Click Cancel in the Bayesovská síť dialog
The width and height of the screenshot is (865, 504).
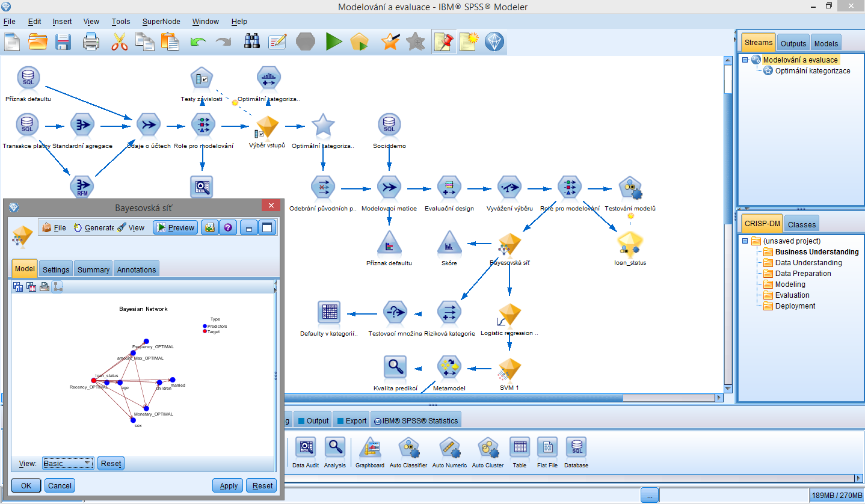60,485
